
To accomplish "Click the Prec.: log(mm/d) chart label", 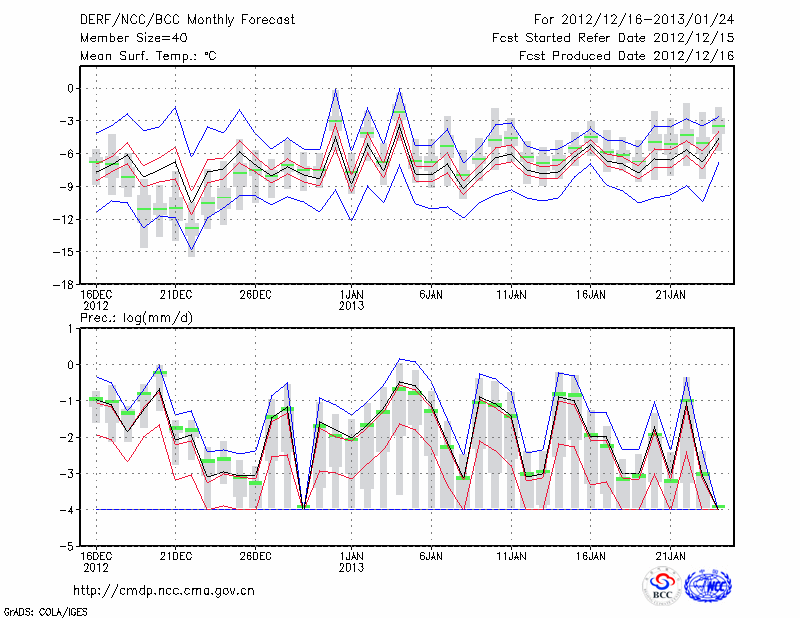I will (137, 317).
